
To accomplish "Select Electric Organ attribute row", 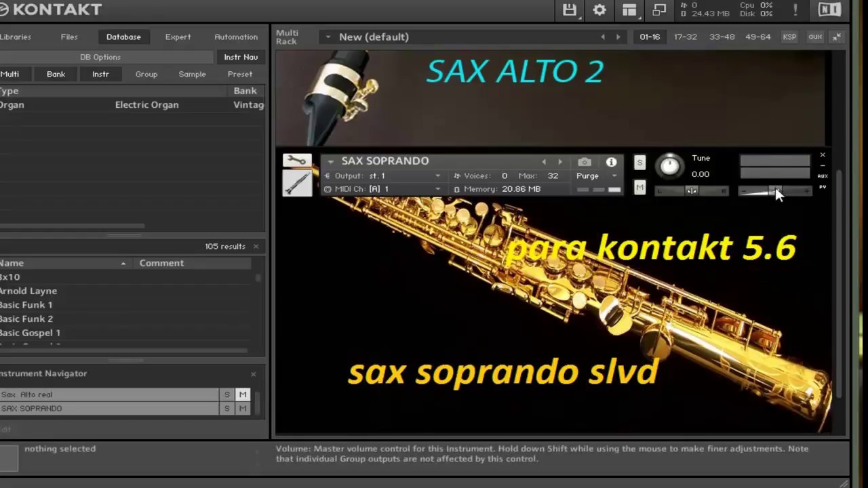I will [132, 105].
